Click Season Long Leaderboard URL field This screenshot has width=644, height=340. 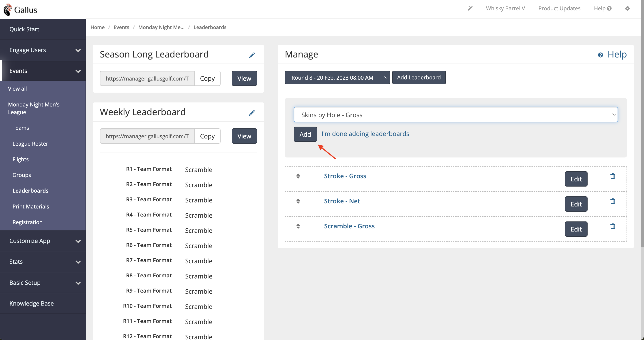point(147,78)
